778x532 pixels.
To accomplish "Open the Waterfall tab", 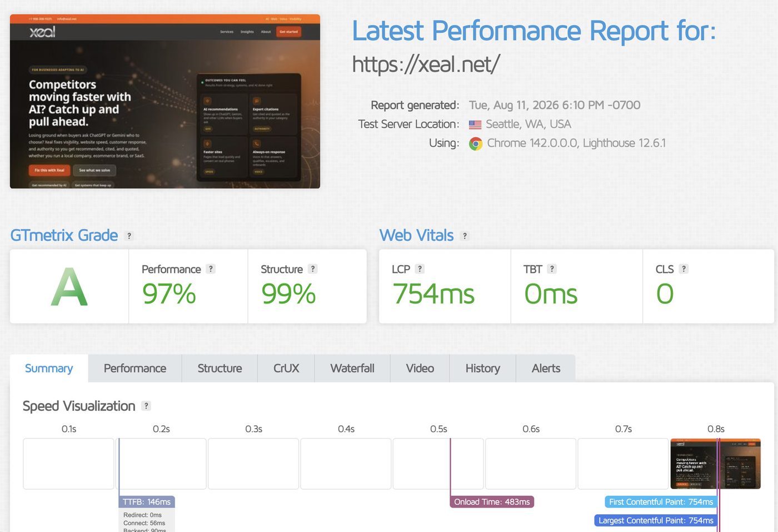I will tap(352, 368).
